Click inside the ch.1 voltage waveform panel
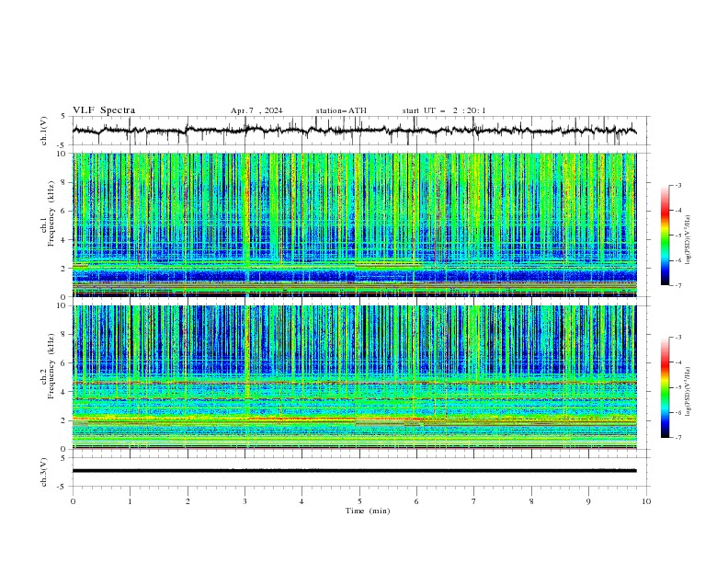 (x=360, y=131)
